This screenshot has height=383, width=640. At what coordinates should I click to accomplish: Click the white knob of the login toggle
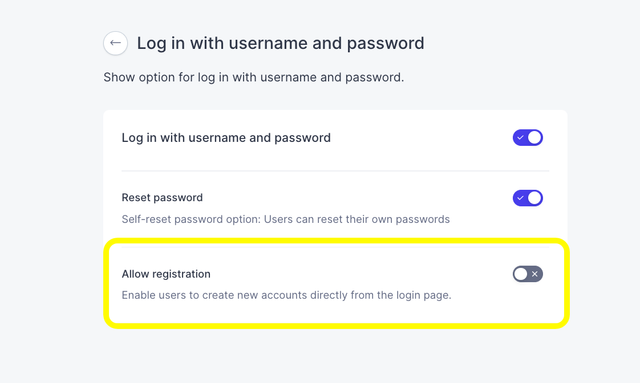535,138
